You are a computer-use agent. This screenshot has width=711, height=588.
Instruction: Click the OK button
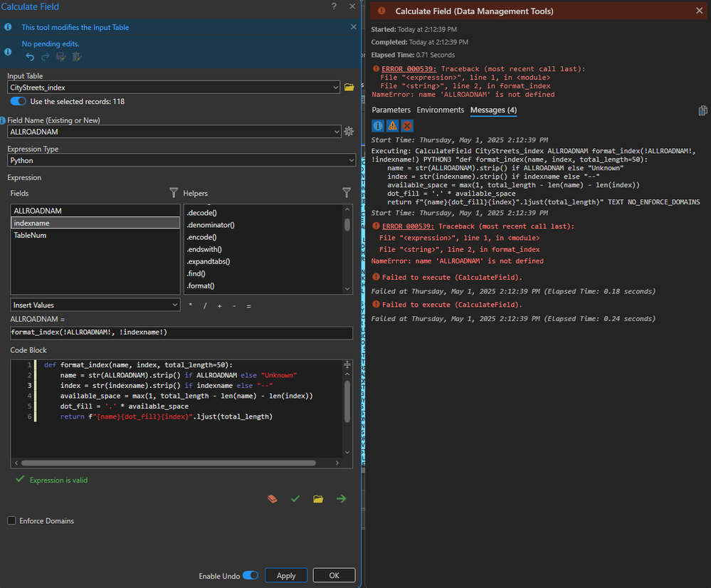335,575
